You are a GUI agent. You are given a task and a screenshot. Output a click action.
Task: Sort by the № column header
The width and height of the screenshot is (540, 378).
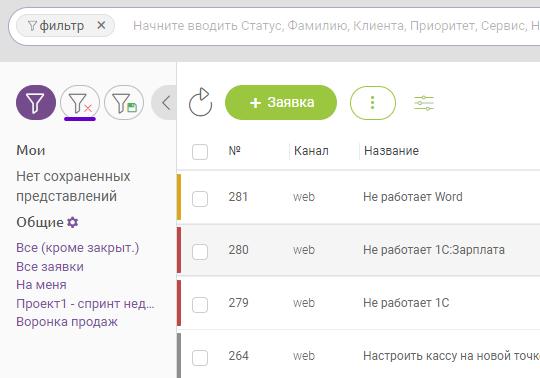point(235,150)
